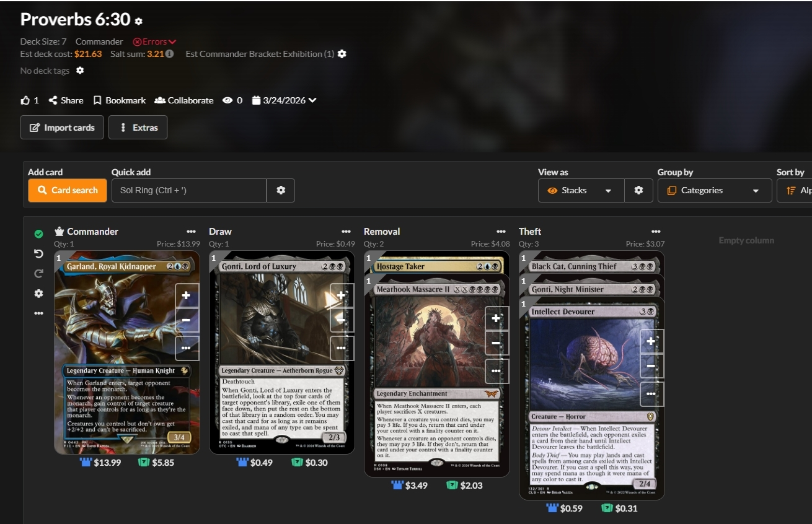Viewport: 812px width, 524px height.
Task: Focus the Quick add input field
Action: (x=189, y=190)
